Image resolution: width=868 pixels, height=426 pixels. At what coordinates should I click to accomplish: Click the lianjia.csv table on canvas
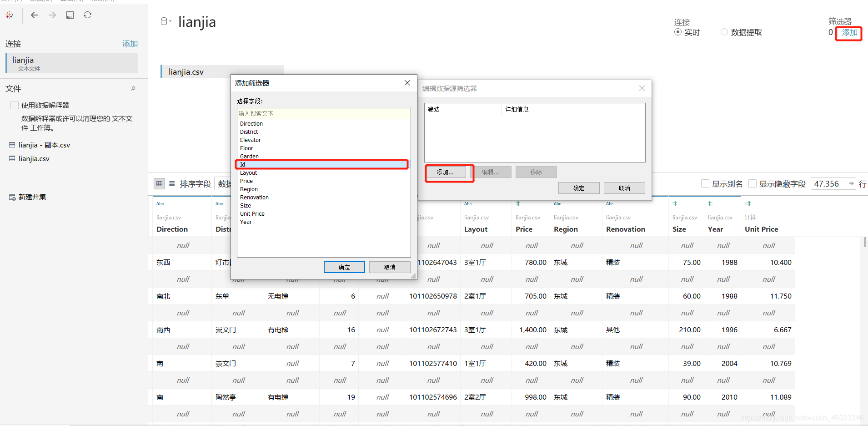[x=222, y=71]
